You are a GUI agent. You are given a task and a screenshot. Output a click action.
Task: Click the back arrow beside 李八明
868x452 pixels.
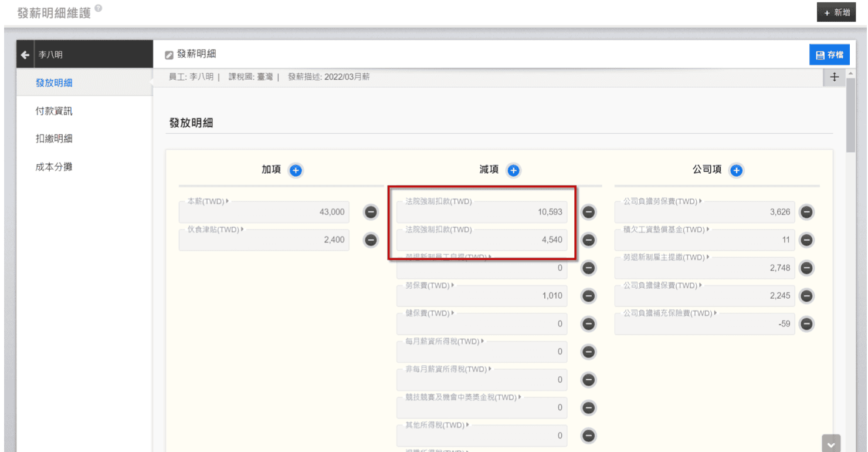25,55
